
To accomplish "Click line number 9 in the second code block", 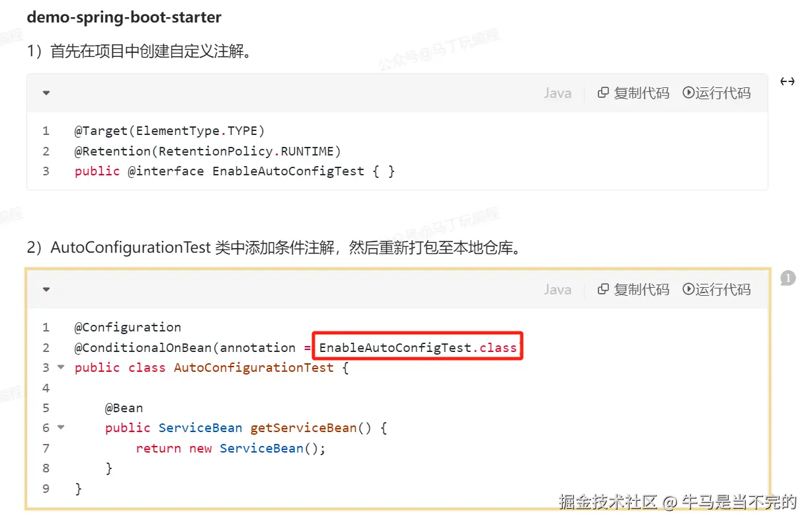I will click(x=46, y=488).
